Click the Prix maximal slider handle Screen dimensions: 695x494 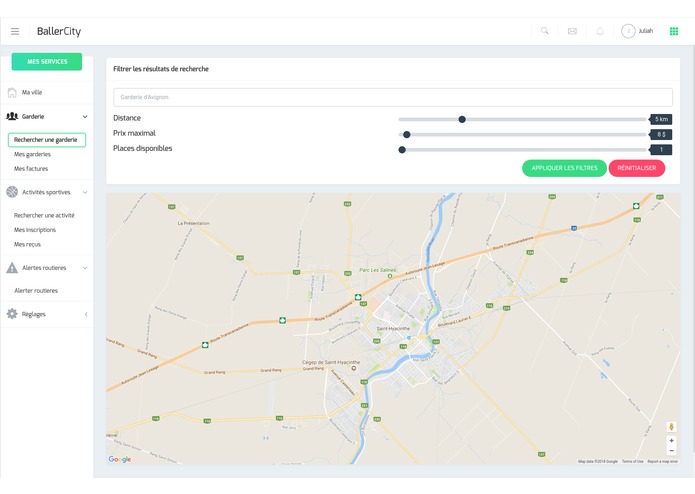[x=406, y=135]
